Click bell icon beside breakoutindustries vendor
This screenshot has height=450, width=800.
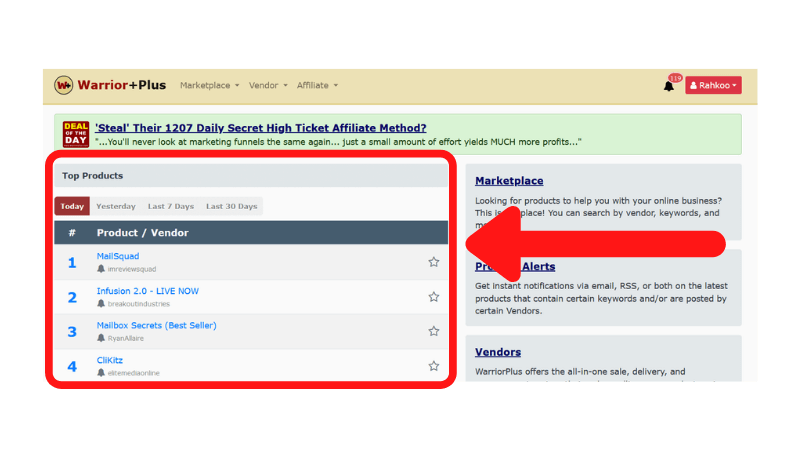point(101,304)
